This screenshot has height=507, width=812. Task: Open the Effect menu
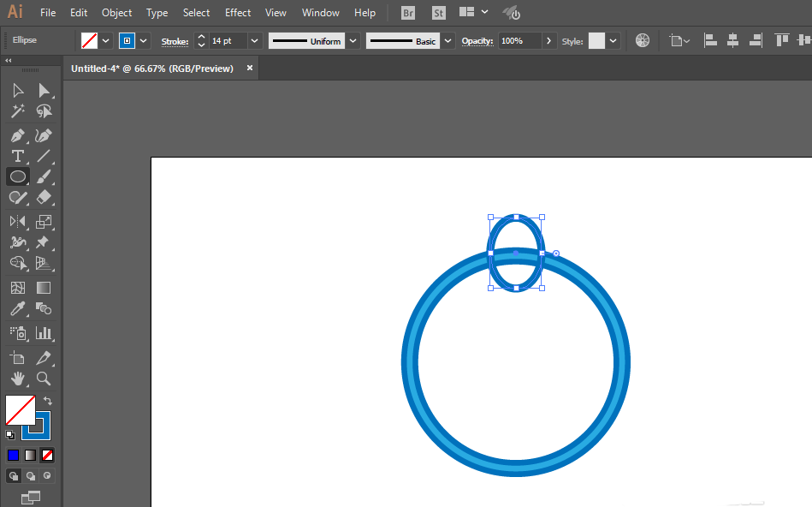coord(238,13)
